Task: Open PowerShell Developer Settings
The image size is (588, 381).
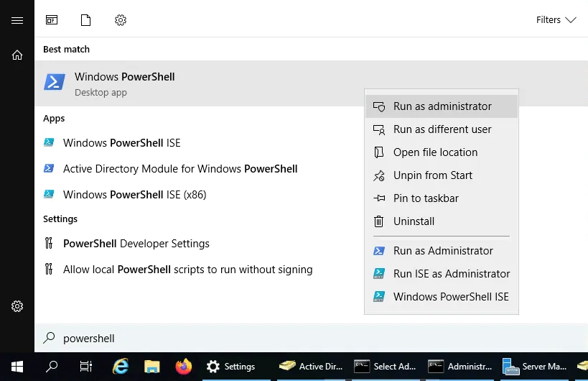Action: pos(136,244)
